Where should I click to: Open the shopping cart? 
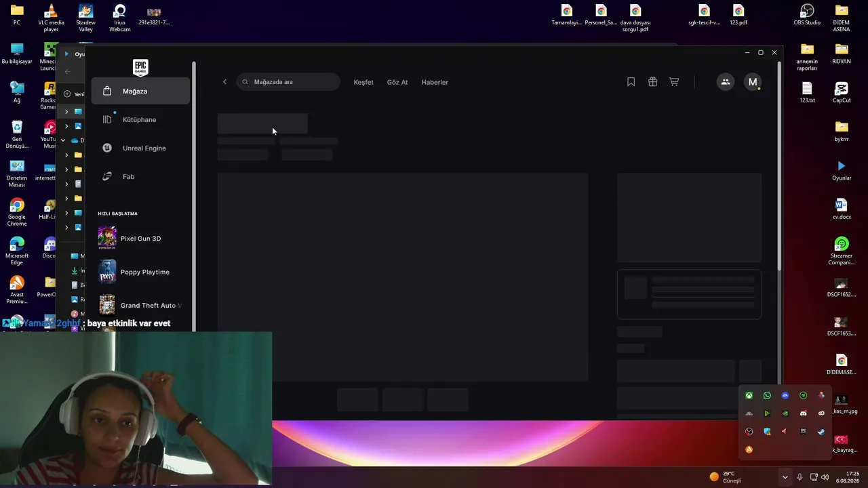(674, 82)
